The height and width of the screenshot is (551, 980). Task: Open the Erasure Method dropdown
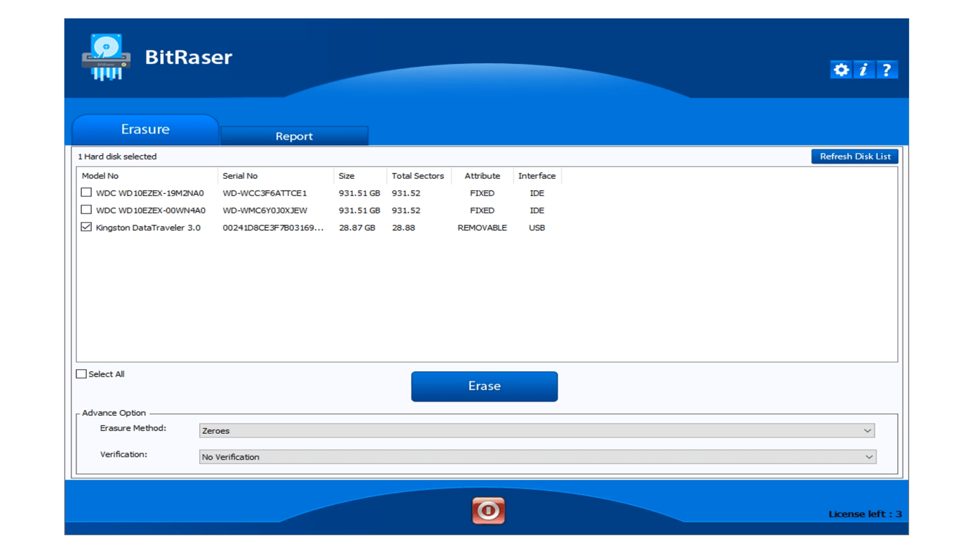tap(537, 430)
